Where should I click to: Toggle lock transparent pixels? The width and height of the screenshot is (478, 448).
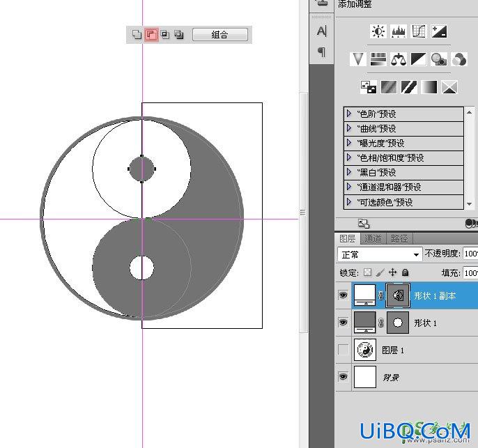pyautogui.click(x=368, y=272)
